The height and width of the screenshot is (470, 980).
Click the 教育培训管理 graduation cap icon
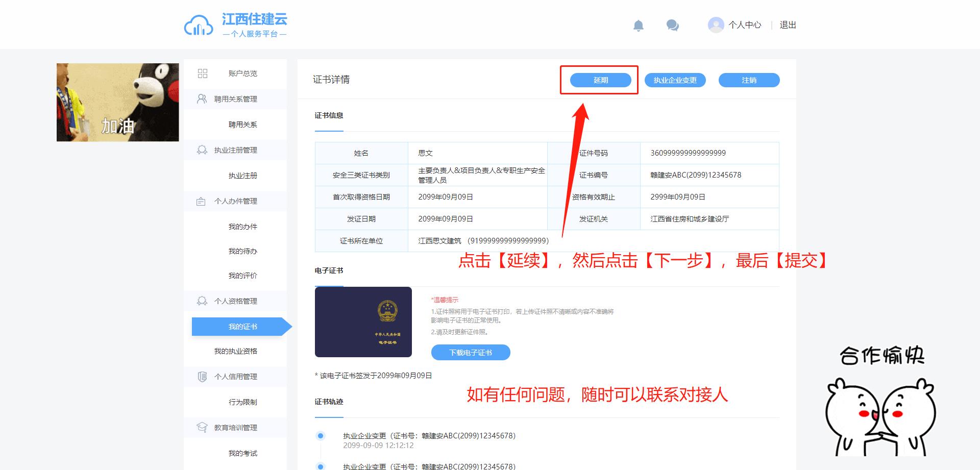[x=202, y=428]
